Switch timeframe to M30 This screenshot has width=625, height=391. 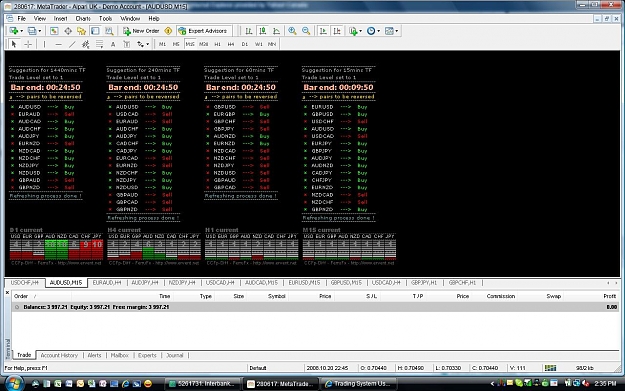pyautogui.click(x=204, y=44)
